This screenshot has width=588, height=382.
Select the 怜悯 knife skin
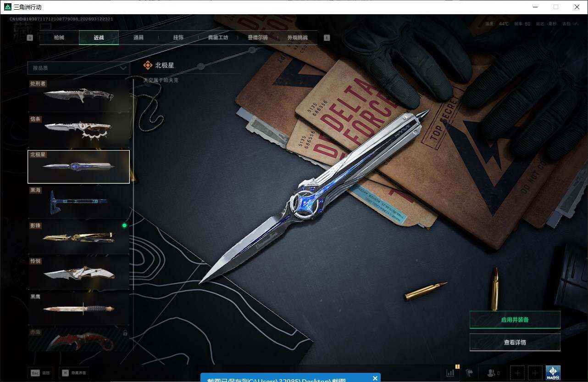click(x=78, y=273)
